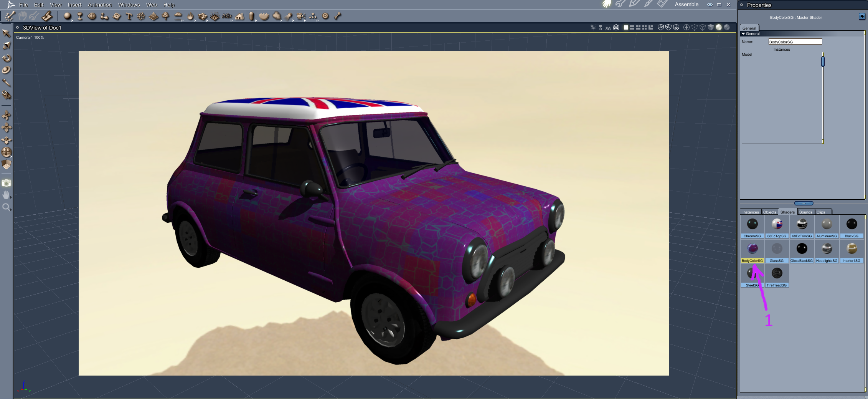The image size is (868, 399).
Task: Open the Texture room brush icon
Action: (x=648, y=4)
